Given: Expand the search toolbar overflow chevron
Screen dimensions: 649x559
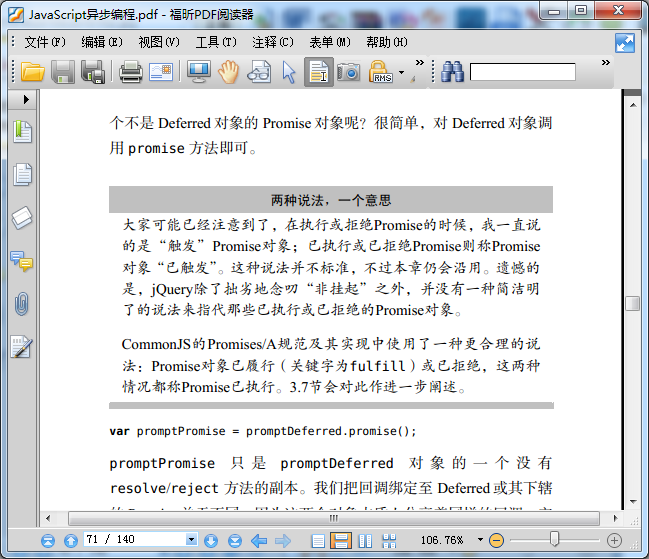Looking at the screenshot, I should pos(606,62).
